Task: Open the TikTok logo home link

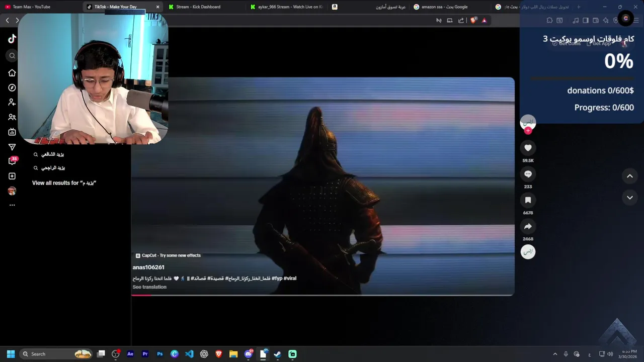Action: click(x=12, y=39)
